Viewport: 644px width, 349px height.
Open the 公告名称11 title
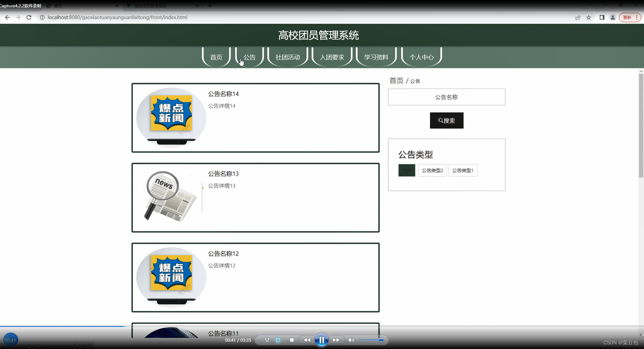(223, 333)
